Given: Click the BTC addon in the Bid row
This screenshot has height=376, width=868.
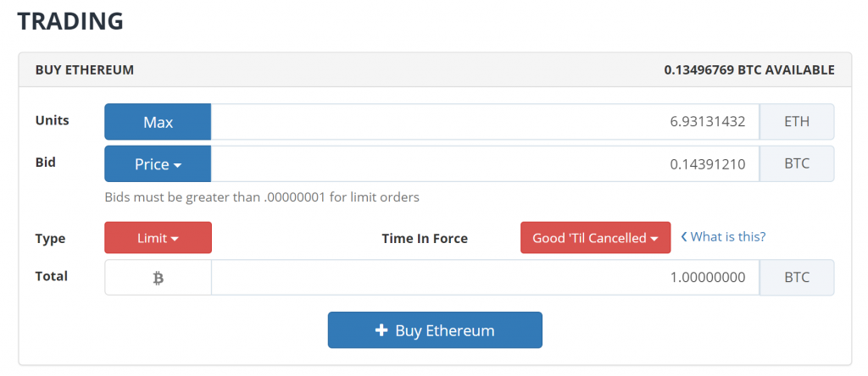Looking at the screenshot, I should (x=797, y=164).
